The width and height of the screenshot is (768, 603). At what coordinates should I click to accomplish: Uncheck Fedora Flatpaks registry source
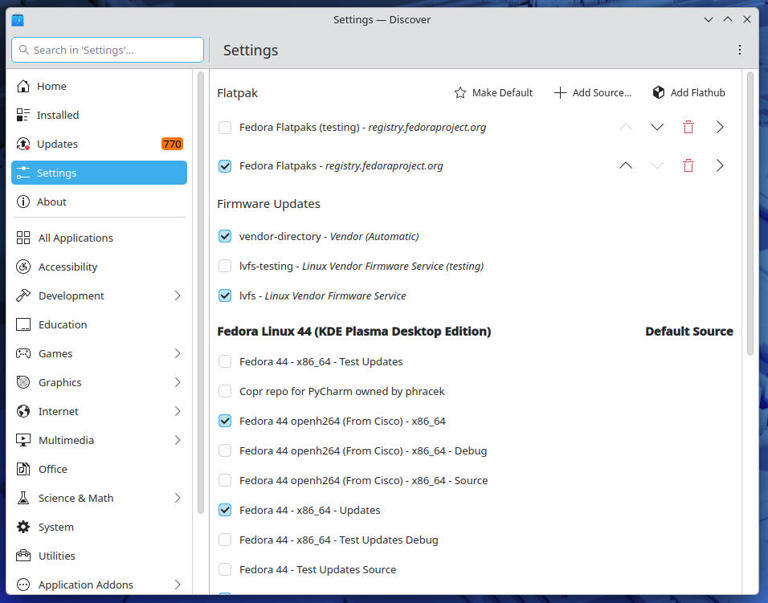pyautogui.click(x=225, y=166)
